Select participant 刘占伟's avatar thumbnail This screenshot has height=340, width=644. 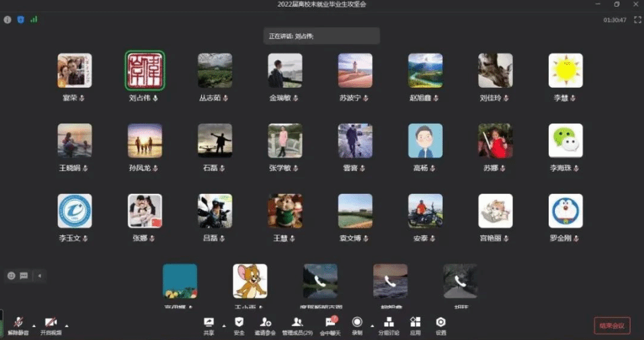tap(144, 70)
